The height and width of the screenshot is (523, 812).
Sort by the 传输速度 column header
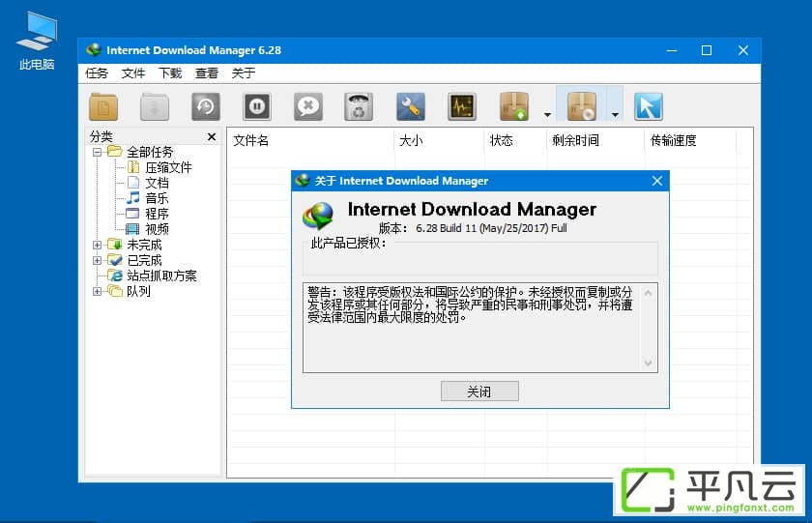click(x=690, y=140)
